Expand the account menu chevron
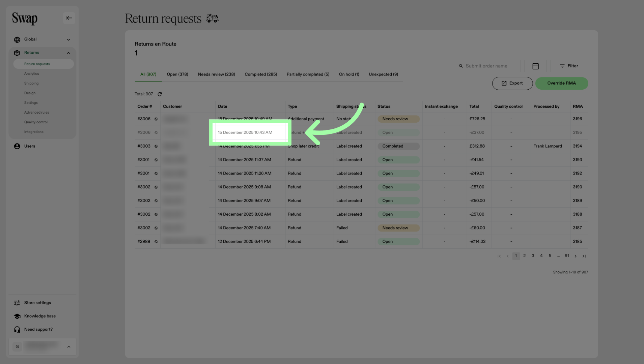The width and height of the screenshot is (644, 364). (69, 347)
